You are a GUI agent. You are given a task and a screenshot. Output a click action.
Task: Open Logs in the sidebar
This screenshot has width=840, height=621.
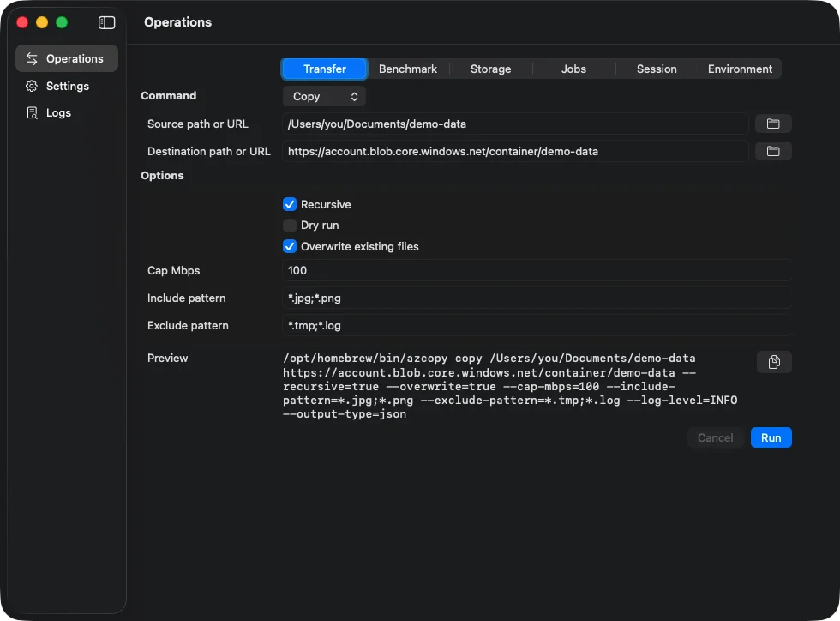click(x=67, y=112)
